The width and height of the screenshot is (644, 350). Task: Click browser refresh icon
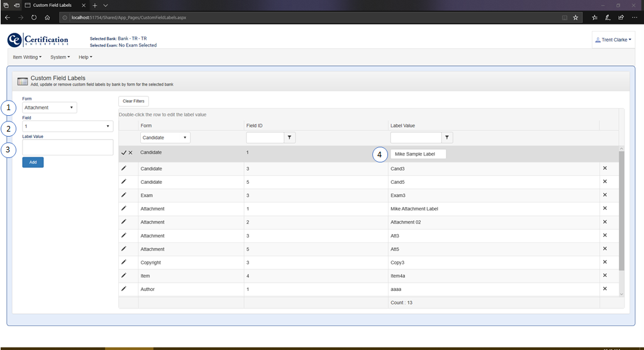[x=34, y=18]
